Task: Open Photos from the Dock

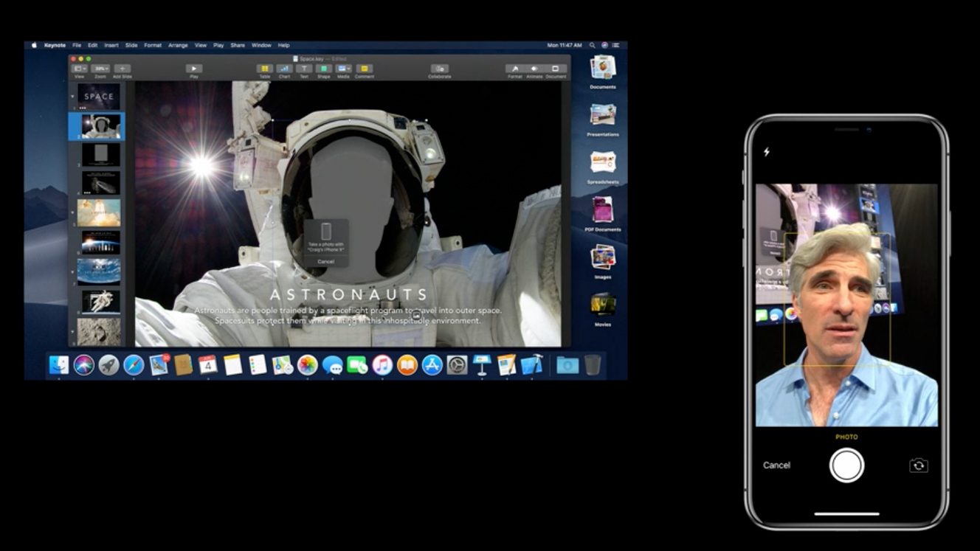Action: coord(308,364)
